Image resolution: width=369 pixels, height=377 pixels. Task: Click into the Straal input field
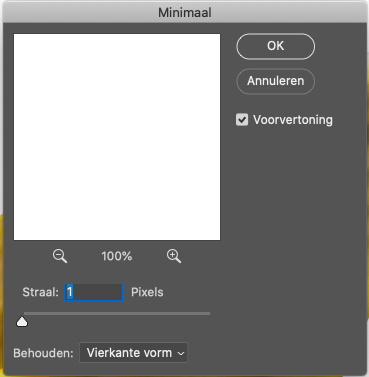coord(93,292)
